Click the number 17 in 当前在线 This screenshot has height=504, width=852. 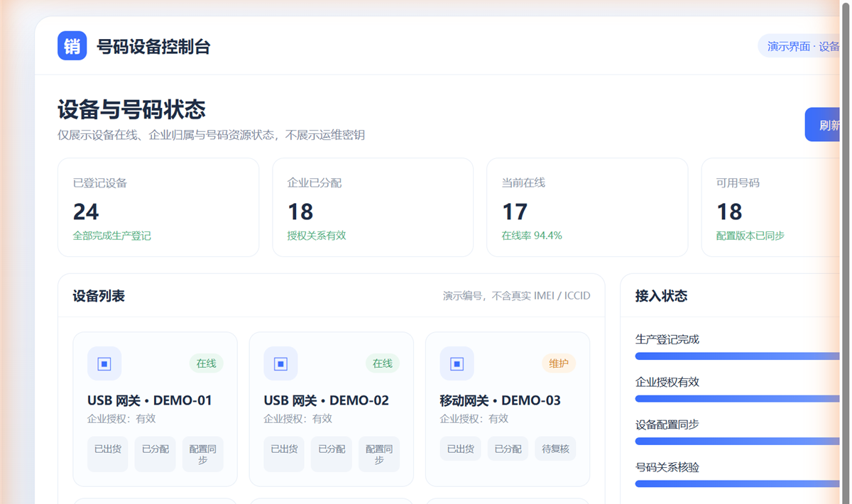515,212
